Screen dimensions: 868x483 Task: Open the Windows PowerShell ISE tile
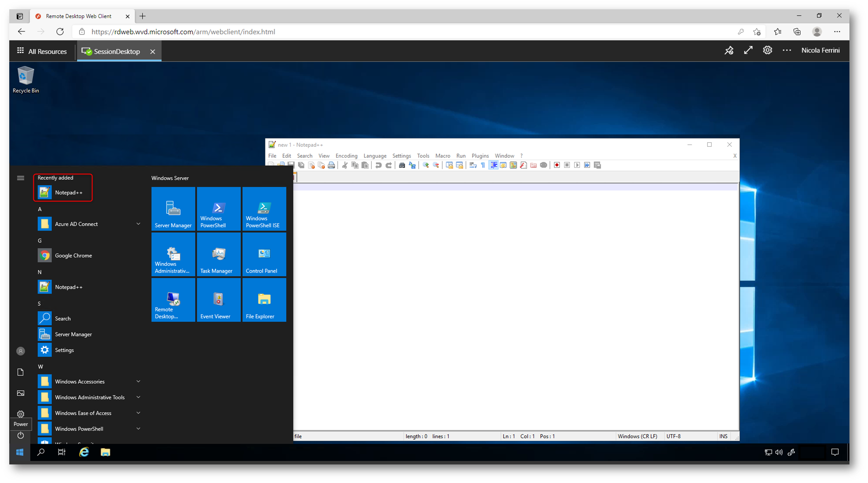point(264,209)
